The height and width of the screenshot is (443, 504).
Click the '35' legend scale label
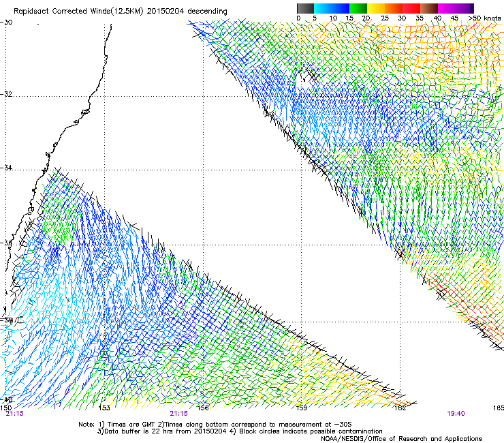[420, 18]
